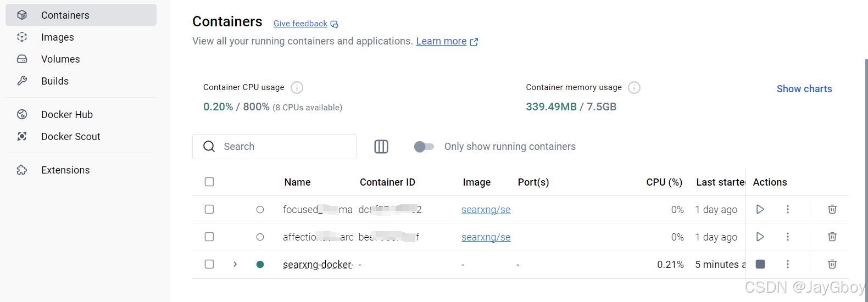Expand the searxng-docker row
Image resolution: width=868 pixels, height=302 pixels.
235,264
